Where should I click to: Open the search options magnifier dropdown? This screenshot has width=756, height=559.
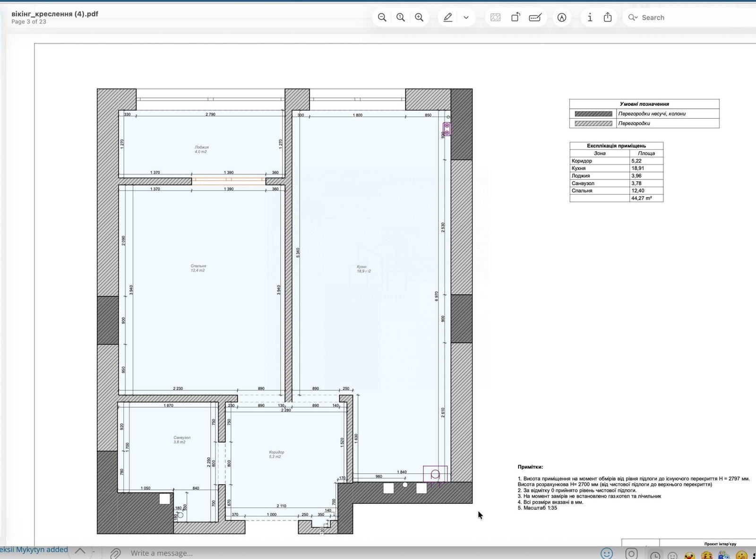(x=633, y=17)
